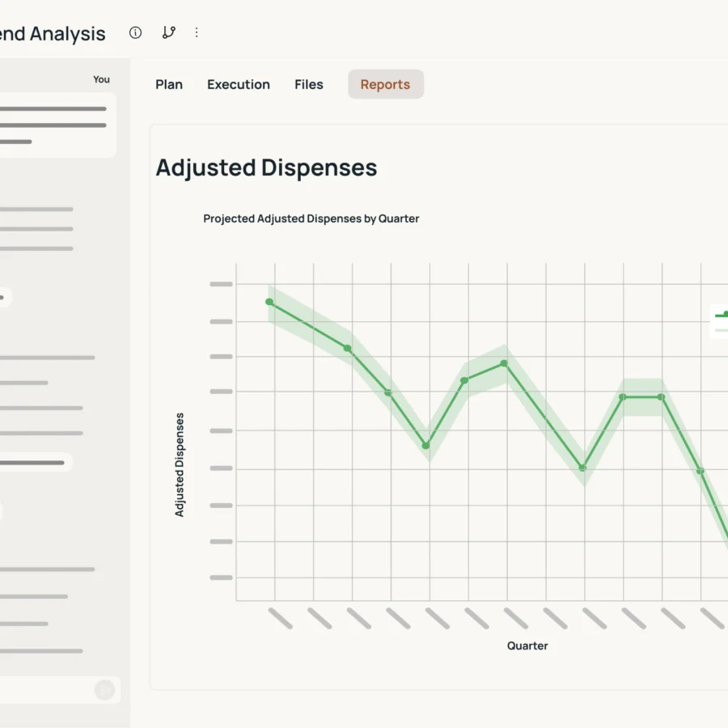
Task: Click the Quarter x-axis label
Action: tap(527, 645)
